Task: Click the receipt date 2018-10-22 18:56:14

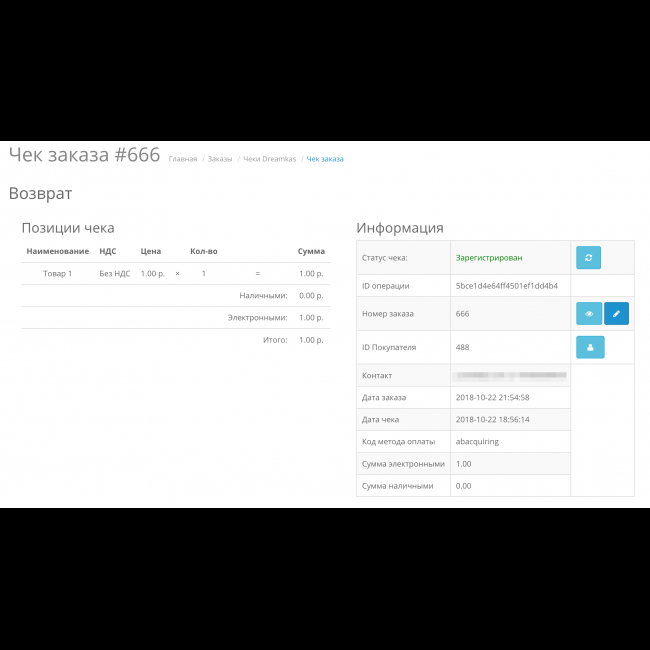Action: [492, 419]
